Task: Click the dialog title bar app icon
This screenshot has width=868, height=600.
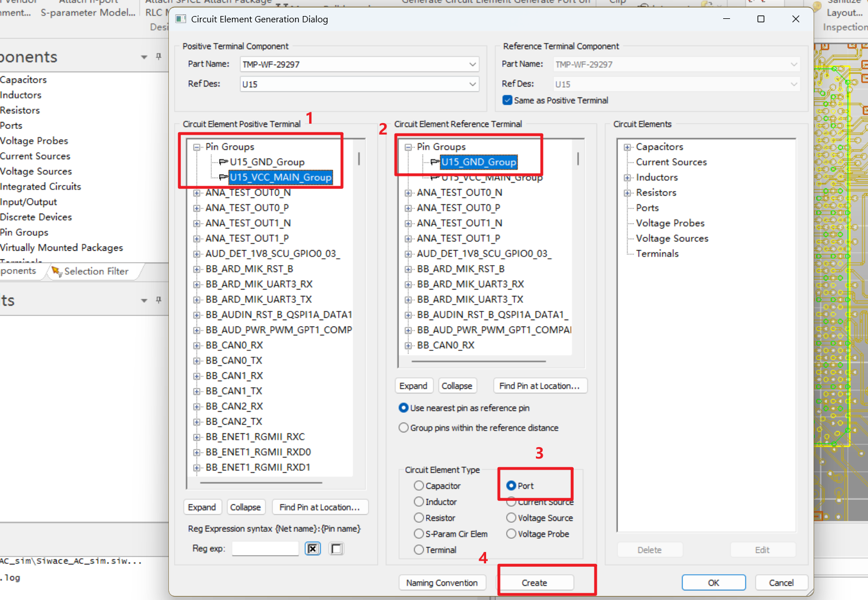Action: pos(181,19)
